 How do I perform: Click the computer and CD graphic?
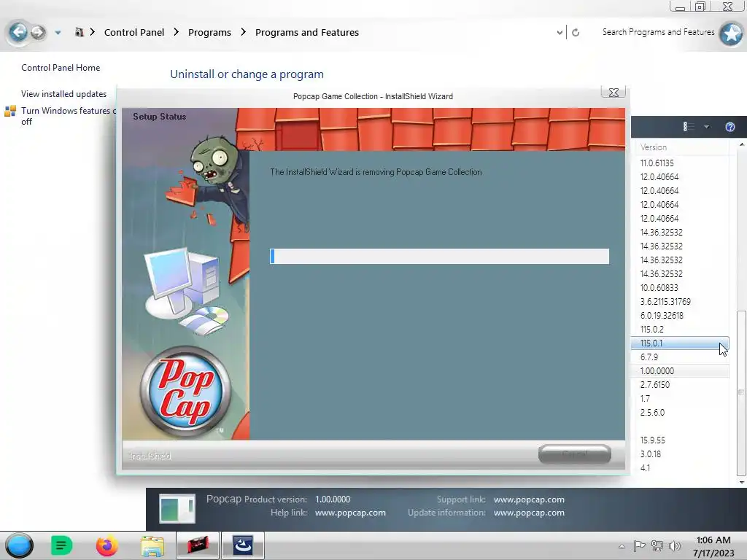pyautogui.click(x=186, y=290)
